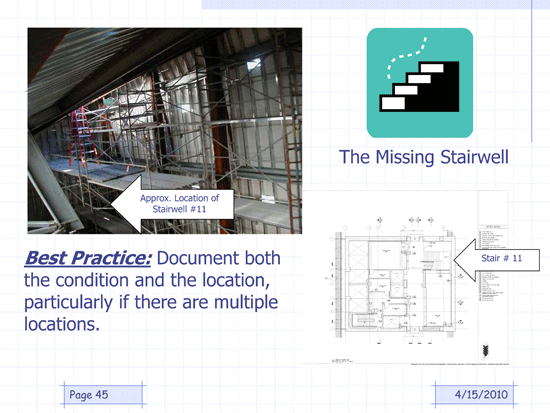Viewport: 550px width, 413px height.
Task: Select the scaffolding construction photo
Action: [165, 131]
